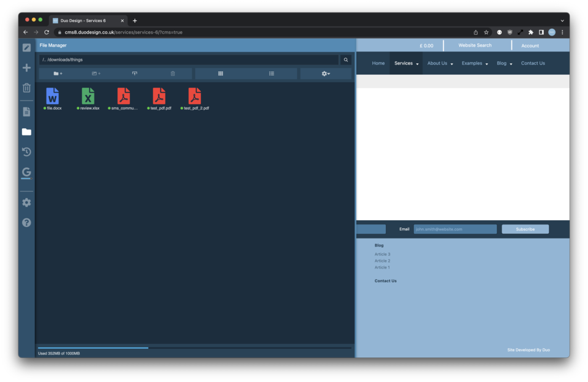Click the search magnifier next to path field
This screenshot has height=382, width=588.
[346, 60]
